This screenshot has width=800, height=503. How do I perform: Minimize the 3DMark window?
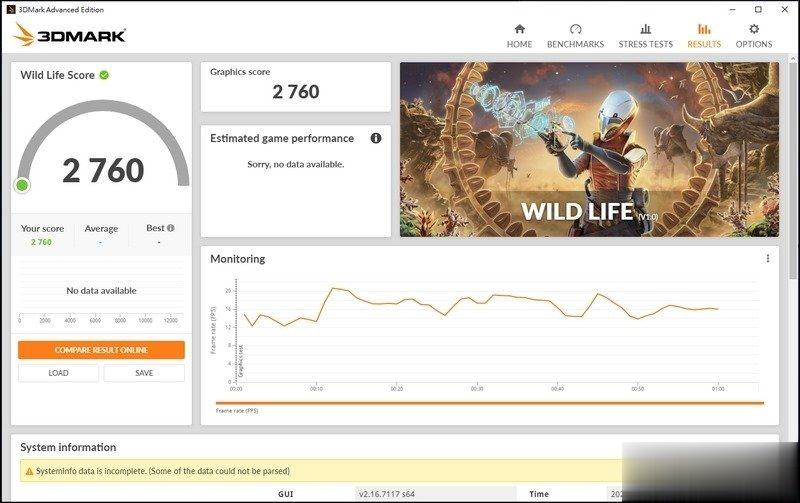(733, 9)
